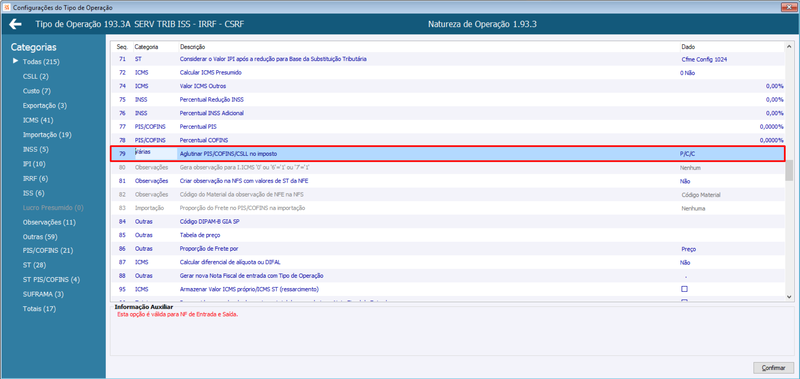
Task: Select ST PIS/COFINS (4) category
Action: coord(51,280)
